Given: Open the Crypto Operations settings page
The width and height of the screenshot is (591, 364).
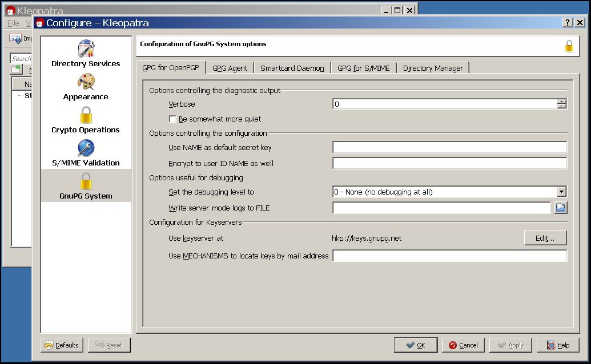Looking at the screenshot, I should (86, 120).
